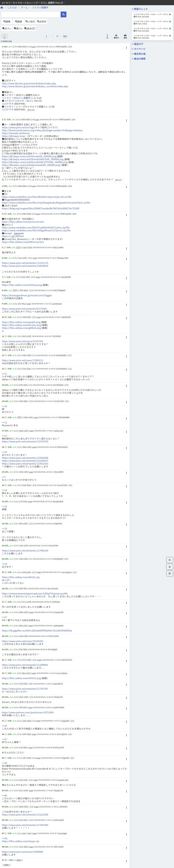Expand the 最近見た板 sidebar section

pos(138,54)
